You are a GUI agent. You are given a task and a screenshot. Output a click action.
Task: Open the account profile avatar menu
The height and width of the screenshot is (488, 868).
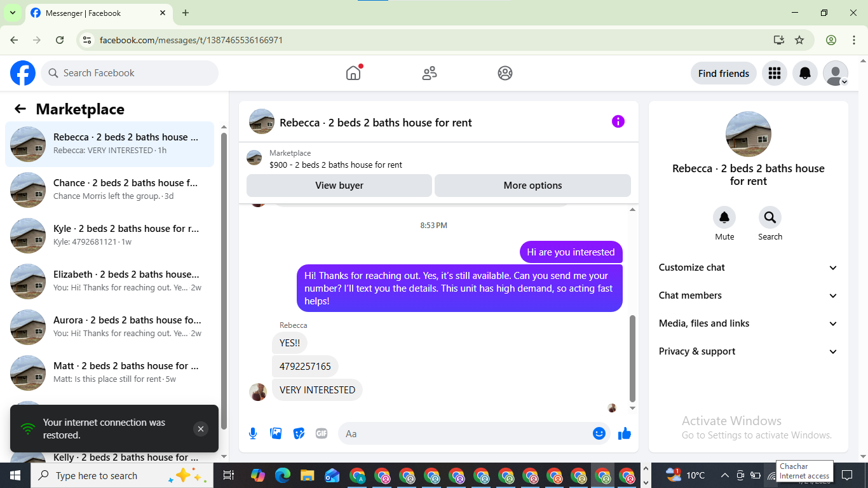[835, 73]
